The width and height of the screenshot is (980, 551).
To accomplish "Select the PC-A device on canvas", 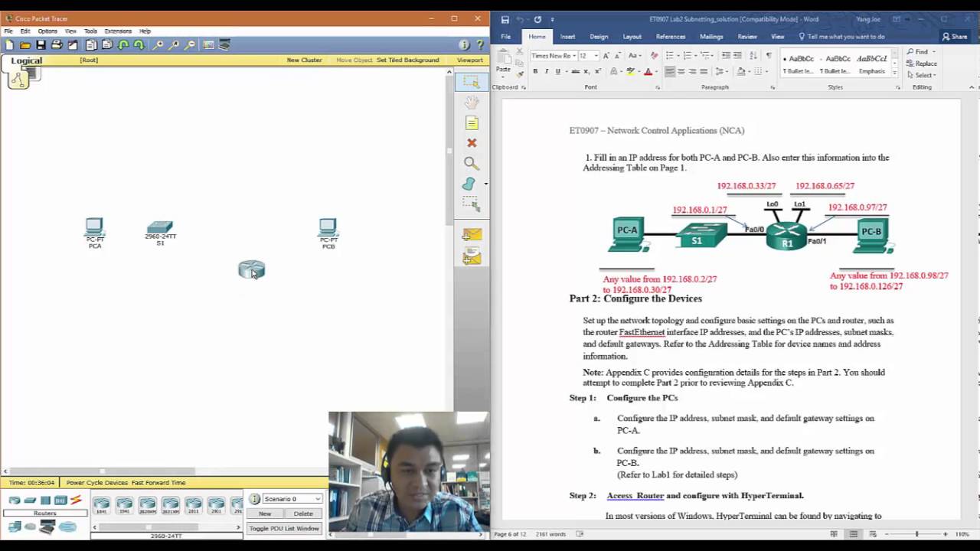I will 94,233.
